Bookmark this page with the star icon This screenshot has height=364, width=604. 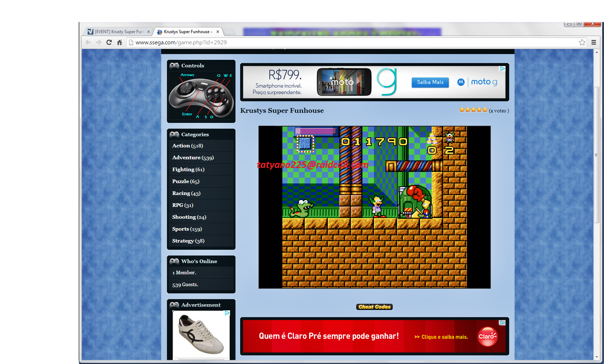[582, 43]
